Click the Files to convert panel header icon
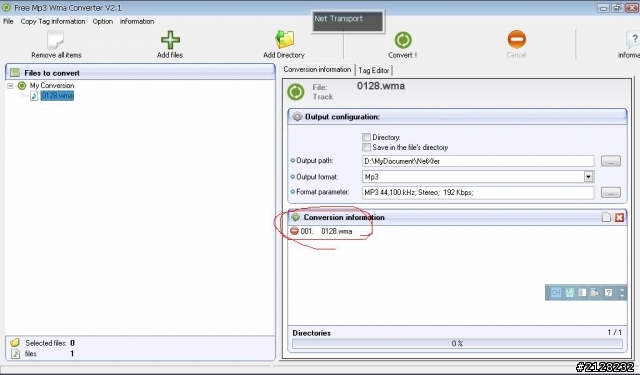Viewport: 640px width, 375px height. point(15,73)
